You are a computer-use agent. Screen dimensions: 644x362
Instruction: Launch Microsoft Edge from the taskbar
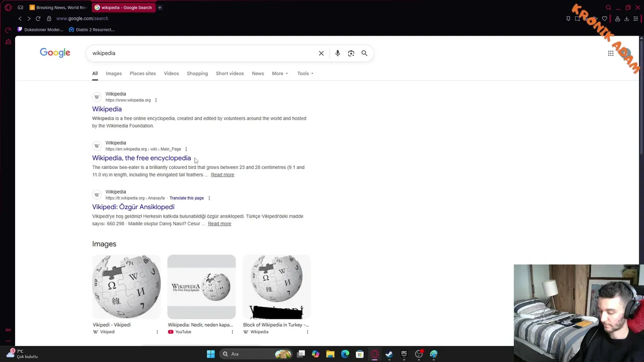pos(345,354)
